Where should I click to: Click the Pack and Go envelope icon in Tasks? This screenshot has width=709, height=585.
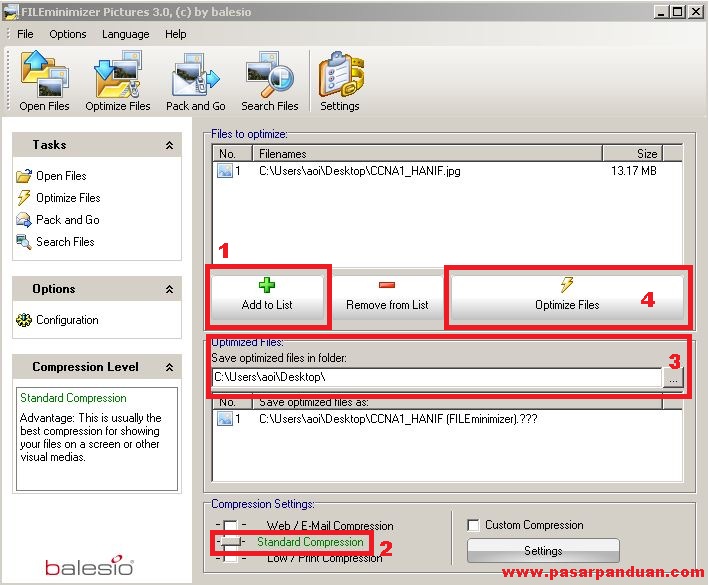[24, 220]
